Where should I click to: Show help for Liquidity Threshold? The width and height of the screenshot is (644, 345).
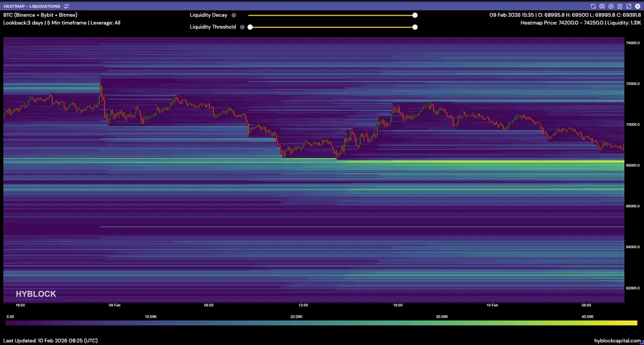[x=242, y=27]
